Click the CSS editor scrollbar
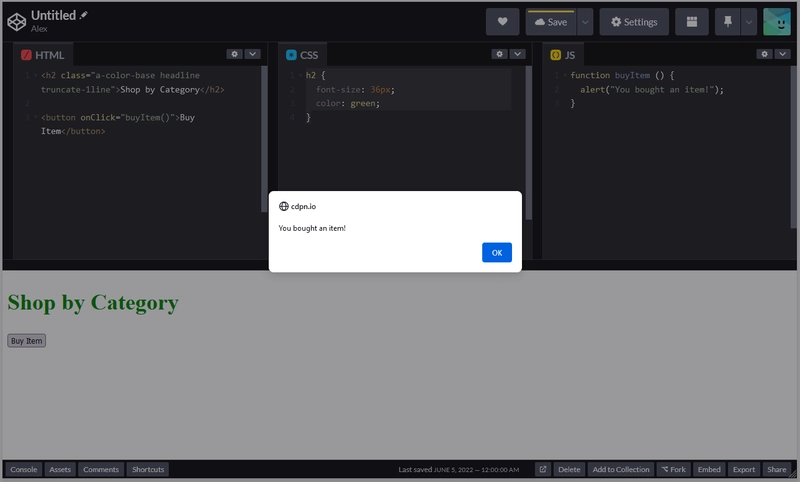This screenshot has height=482, width=800. click(x=529, y=143)
